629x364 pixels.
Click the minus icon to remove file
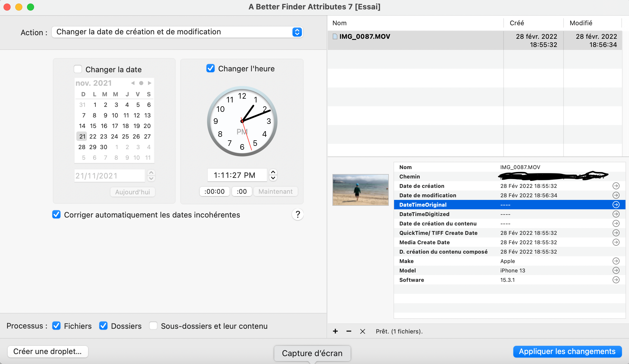pyautogui.click(x=349, y=331)
